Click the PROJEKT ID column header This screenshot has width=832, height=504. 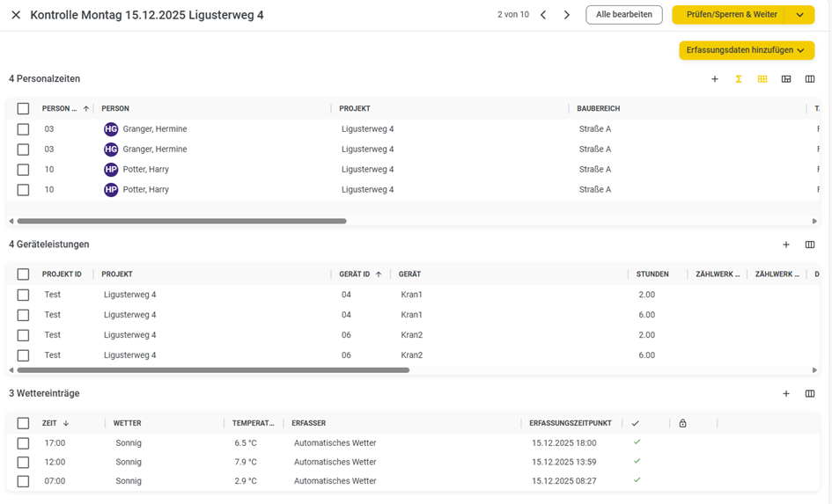point(62,274)
